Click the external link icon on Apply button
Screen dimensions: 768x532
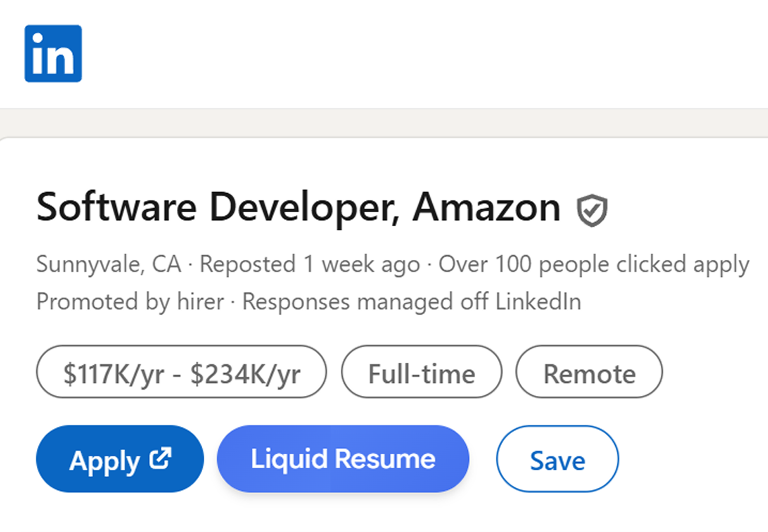click(161, 457)
